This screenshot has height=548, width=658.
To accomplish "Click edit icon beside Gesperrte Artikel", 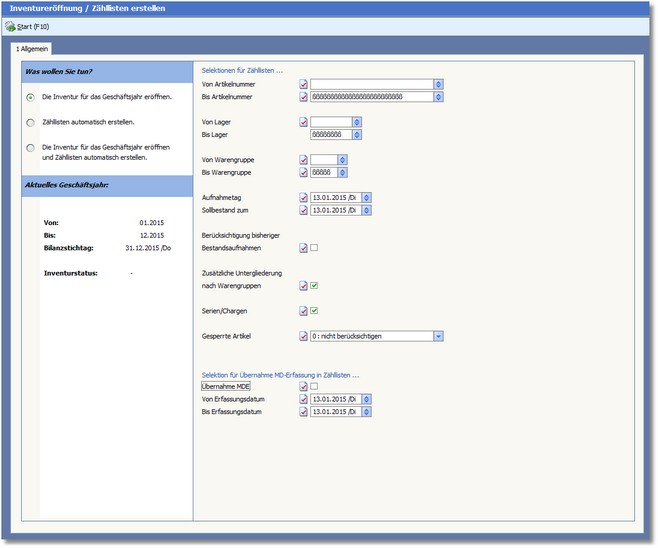I will 303,336.
